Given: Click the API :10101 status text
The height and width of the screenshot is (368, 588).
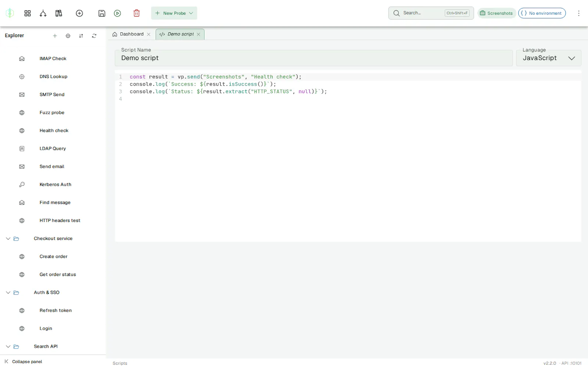Looking at the screenshot, I should point(571,364).
